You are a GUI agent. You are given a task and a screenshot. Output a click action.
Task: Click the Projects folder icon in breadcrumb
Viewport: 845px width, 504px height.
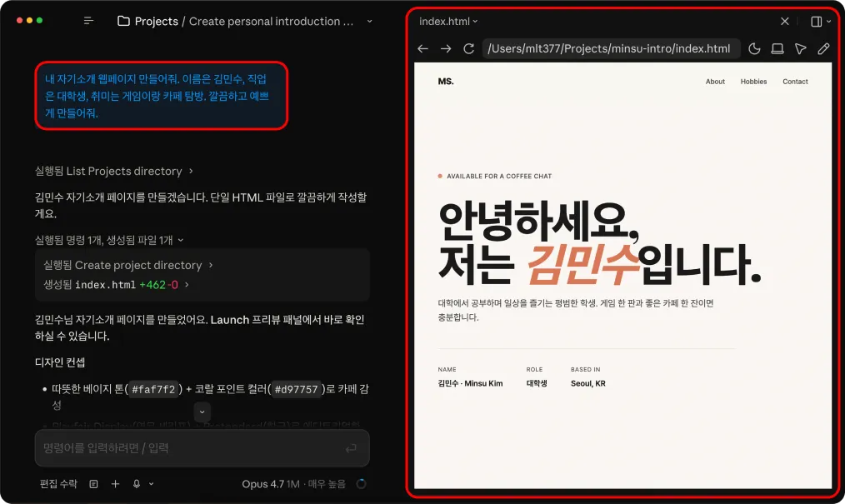pyautogui.click(x=123, y=21)
